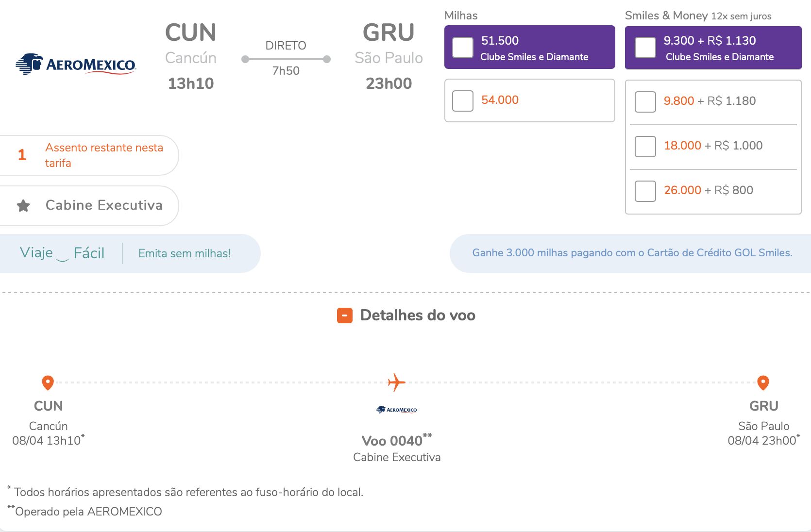Click the GOL Smiles credit card offer
Image resolution: width=811 pixels, height=532 pixels.
[x=632, y=253]
